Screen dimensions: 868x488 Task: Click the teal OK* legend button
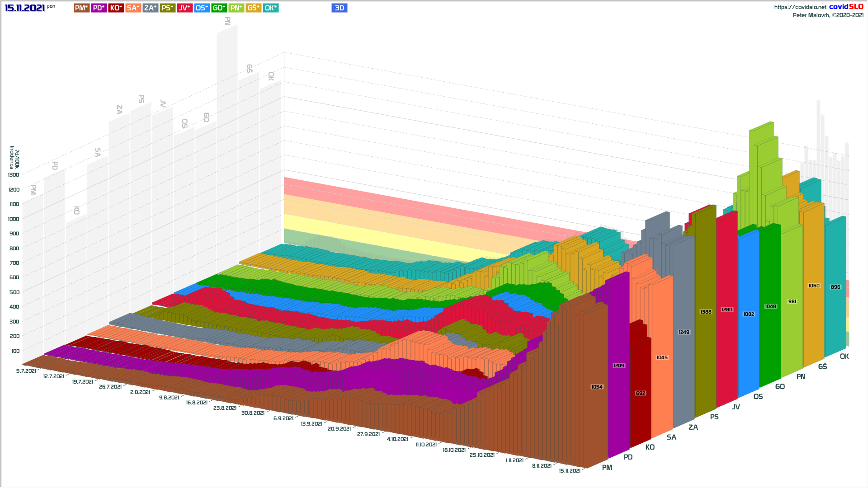click(x=270, y=8)
